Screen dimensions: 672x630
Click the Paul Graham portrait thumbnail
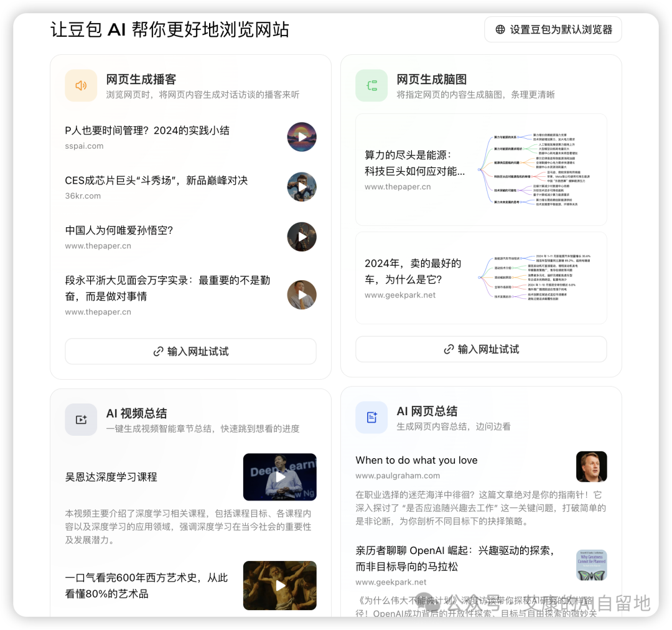pyautogui.click(x=592, y=466)
